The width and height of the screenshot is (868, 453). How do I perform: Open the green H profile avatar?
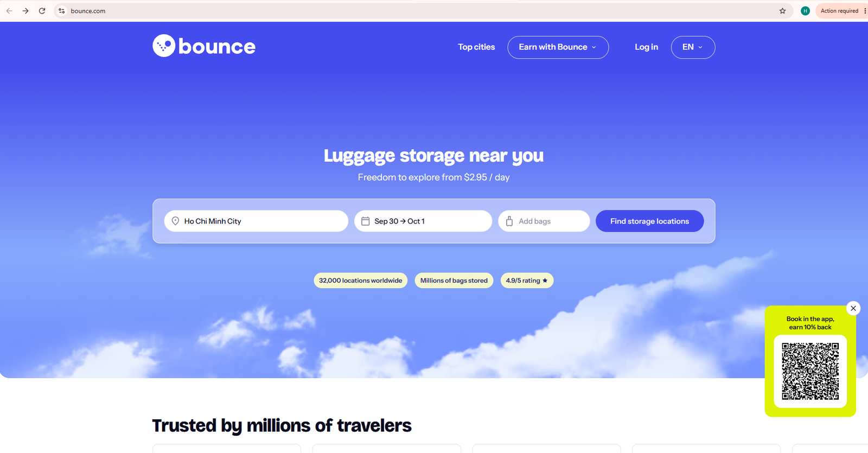tap(805, 11)
